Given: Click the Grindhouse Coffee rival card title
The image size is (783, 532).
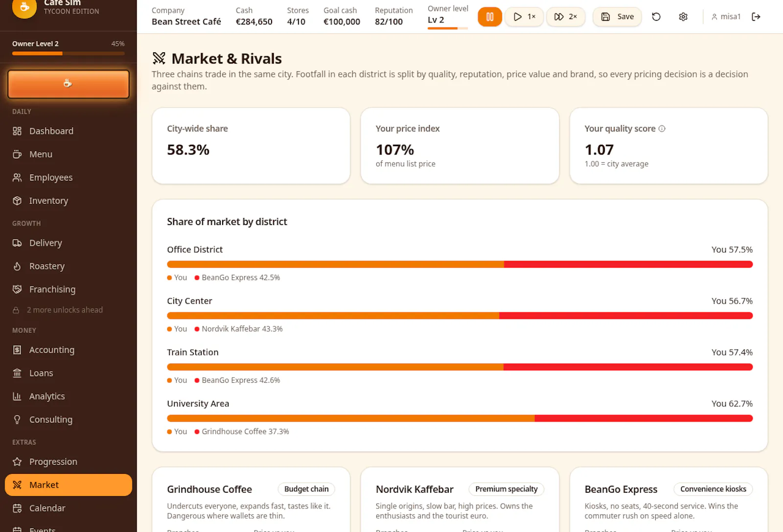Looking at the screenshot, I should pyautogui.click(x=209, y=489).
